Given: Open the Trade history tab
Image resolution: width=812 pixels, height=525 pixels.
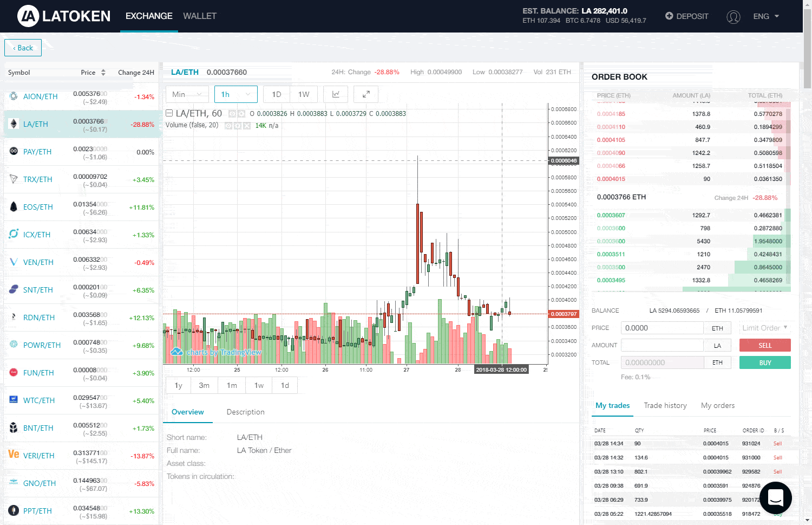Looking at the screenshot, I should coord(665,406).
